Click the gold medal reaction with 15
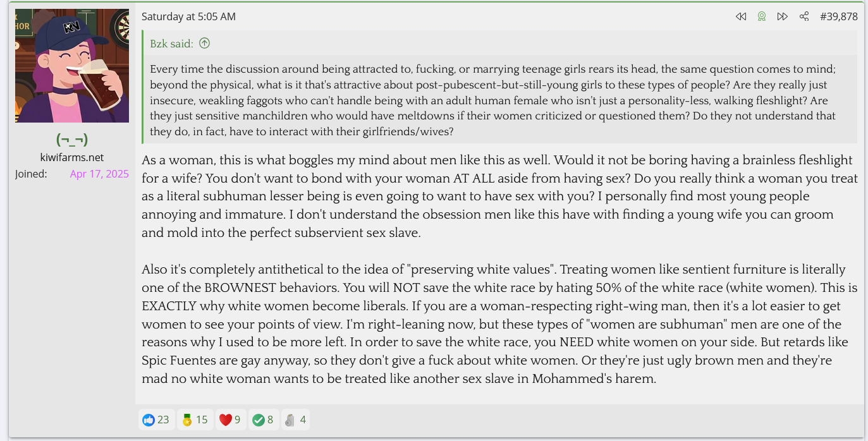This screenshot has width=868, height=441. pyautogui.click(x=194, y=420)
